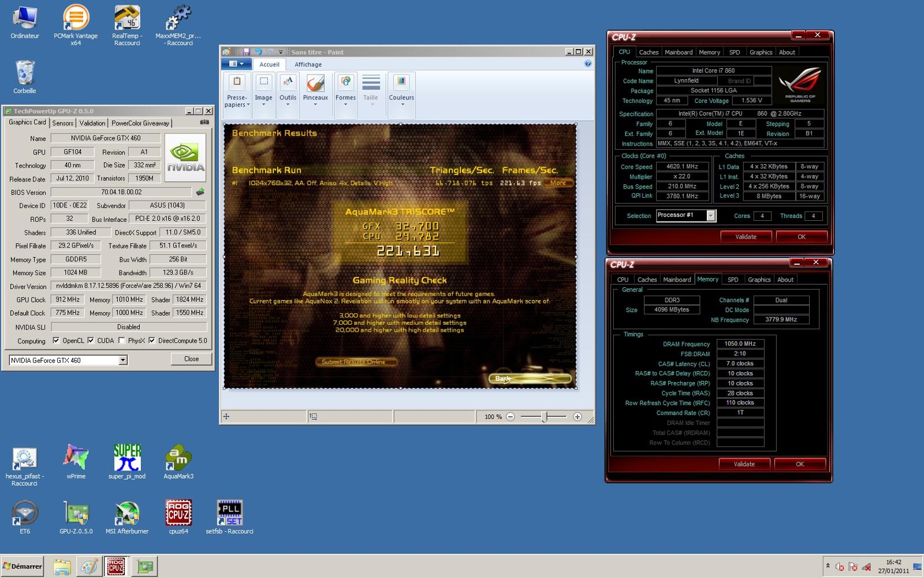924x578 pixels.
Task: Open the Ordinateur desktop icon
Action: tap(25, 22)
